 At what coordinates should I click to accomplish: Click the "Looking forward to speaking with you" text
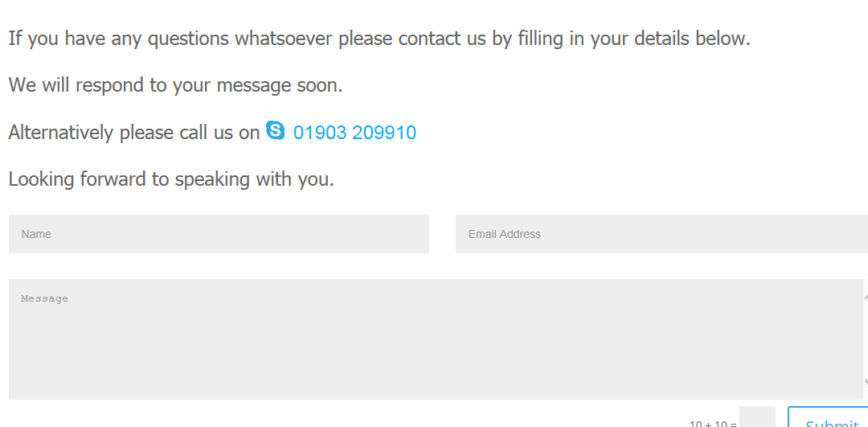tap(171, 179)
